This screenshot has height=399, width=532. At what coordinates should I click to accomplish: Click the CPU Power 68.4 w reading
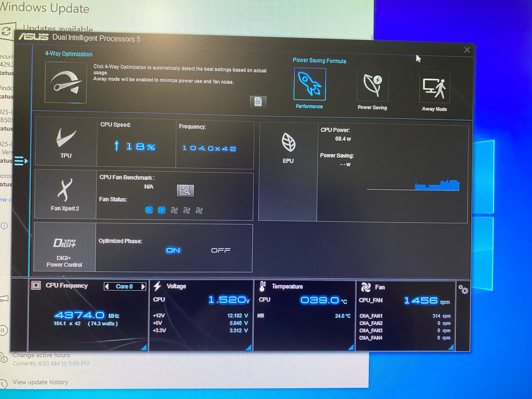pos(343,139)
